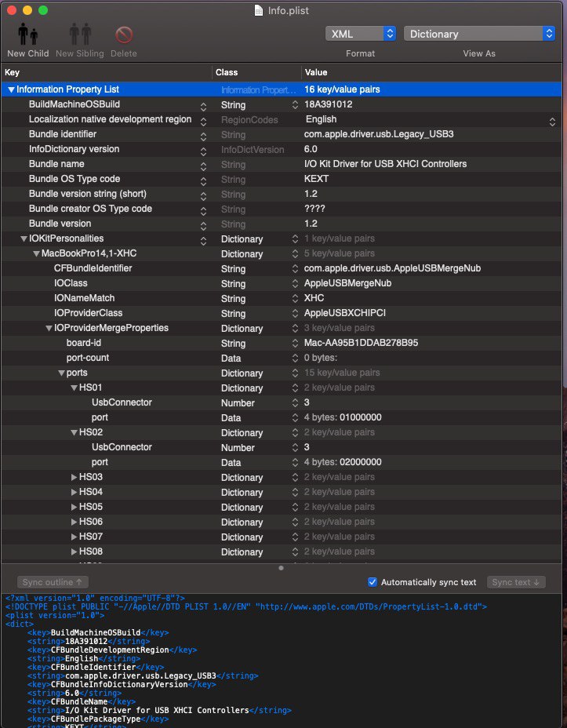Collapse the MacBookPro14,1-XHC dictionary
567x728 pixels.
point(36,253)
